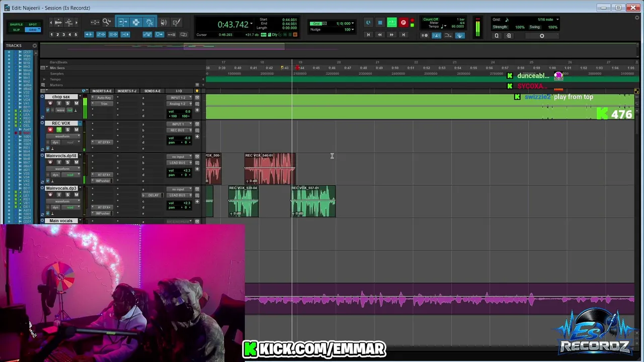Open the main counter format dropdown arrow
644x362 pixels.
(x=252, y=24)
